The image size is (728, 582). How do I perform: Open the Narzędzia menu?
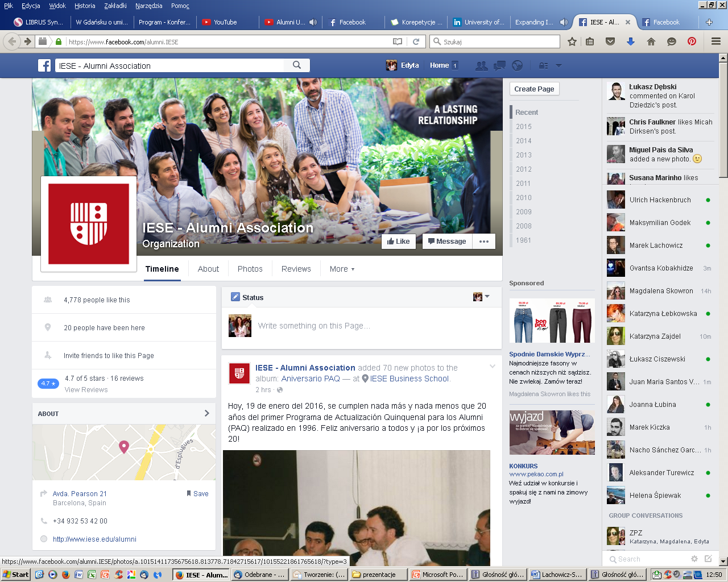point(148,6)
